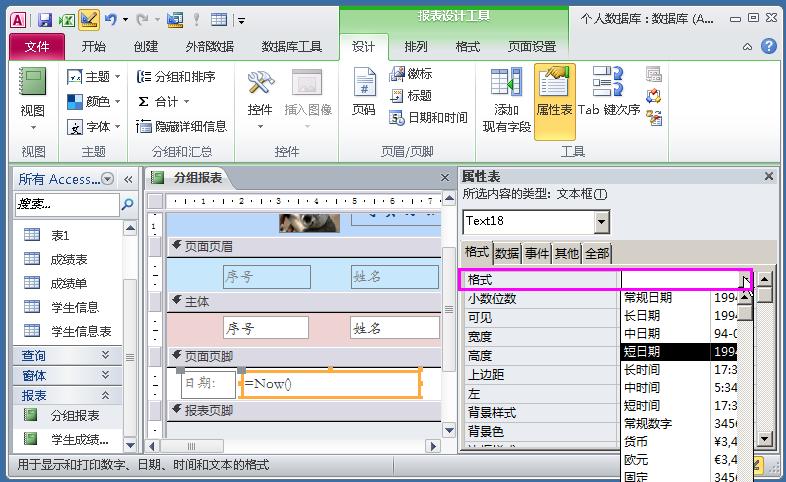Switch to the 页面设置 ribbon tab
Image resolution: width=786 pixels, height=482 pixels.
(532, 47)
